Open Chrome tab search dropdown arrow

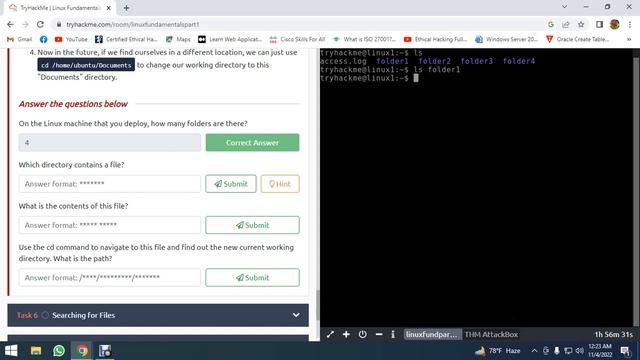pyautogui.click(x=564, y=7)
